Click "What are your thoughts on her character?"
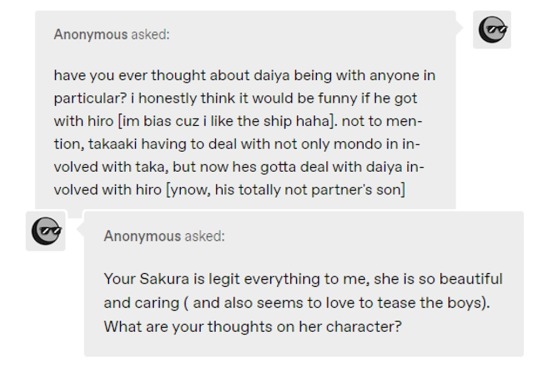 253,327
